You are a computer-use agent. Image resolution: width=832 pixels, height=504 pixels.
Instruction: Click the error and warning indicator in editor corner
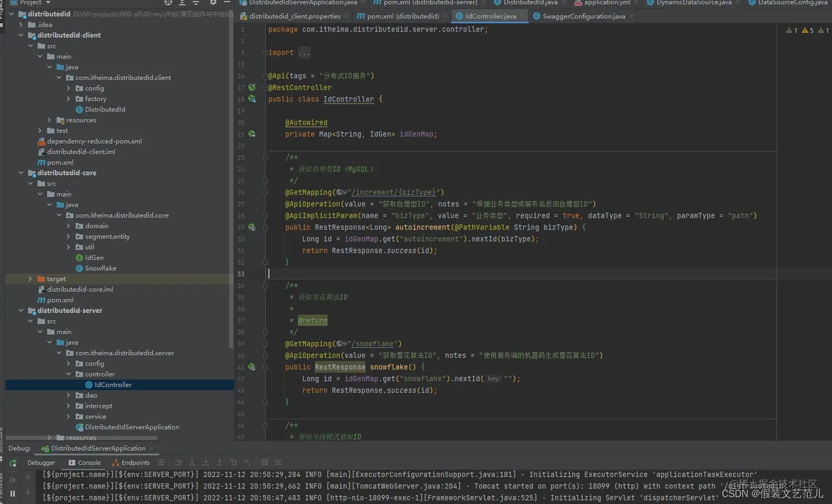[808, 30]
